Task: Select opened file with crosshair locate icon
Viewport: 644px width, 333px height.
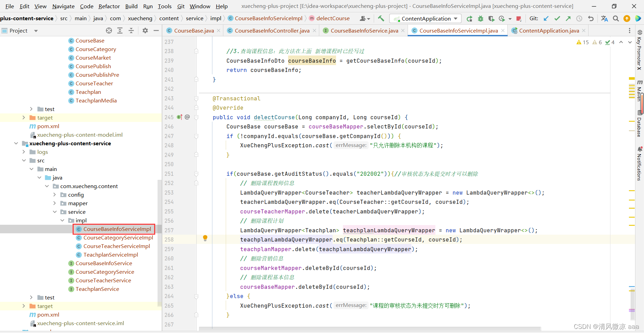Action: [109, 30]
